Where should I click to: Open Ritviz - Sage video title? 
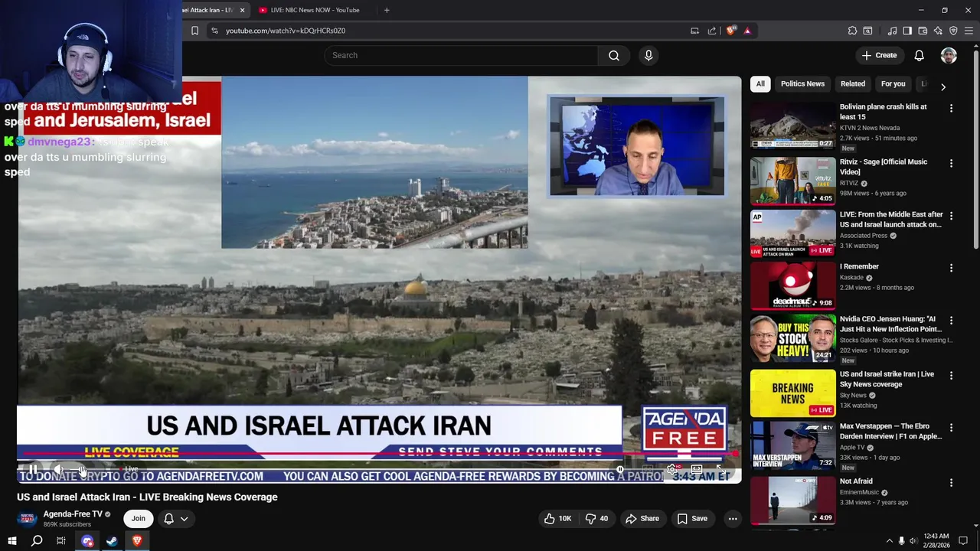tap(884, 167)
